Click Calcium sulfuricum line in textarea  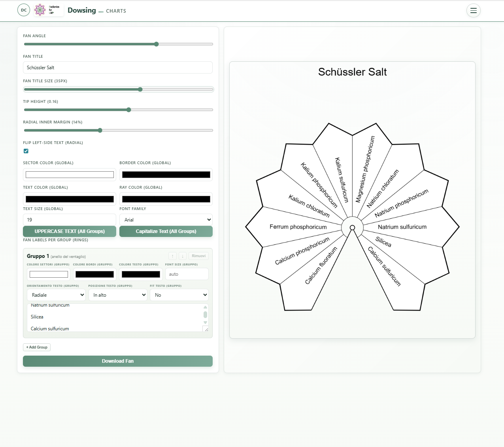(x=50, y=329)
